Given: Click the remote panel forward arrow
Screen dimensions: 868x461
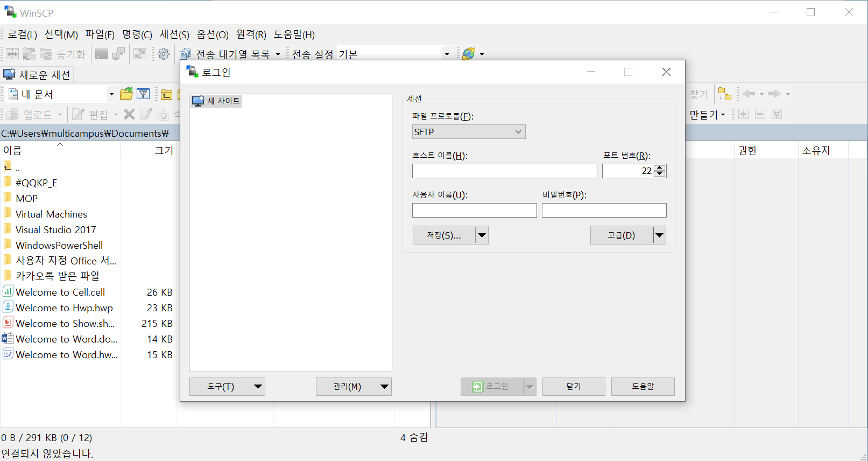Looking at the screenshot, I should [774, 94].
